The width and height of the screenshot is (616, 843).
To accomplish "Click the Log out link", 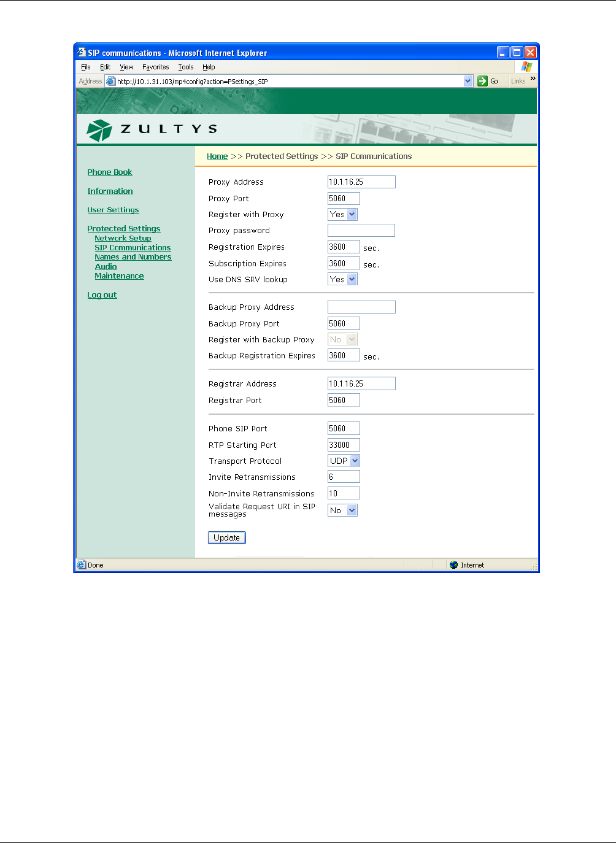I will tap(102, 295).
